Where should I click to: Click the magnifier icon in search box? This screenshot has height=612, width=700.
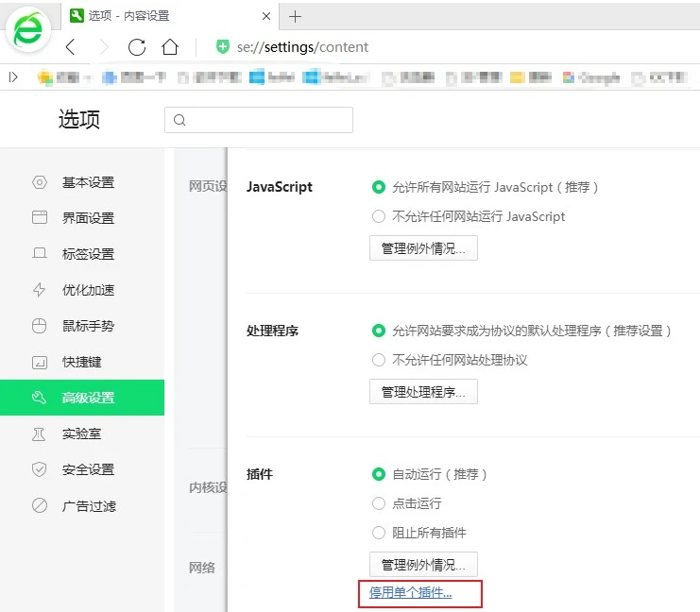point(179,120)
